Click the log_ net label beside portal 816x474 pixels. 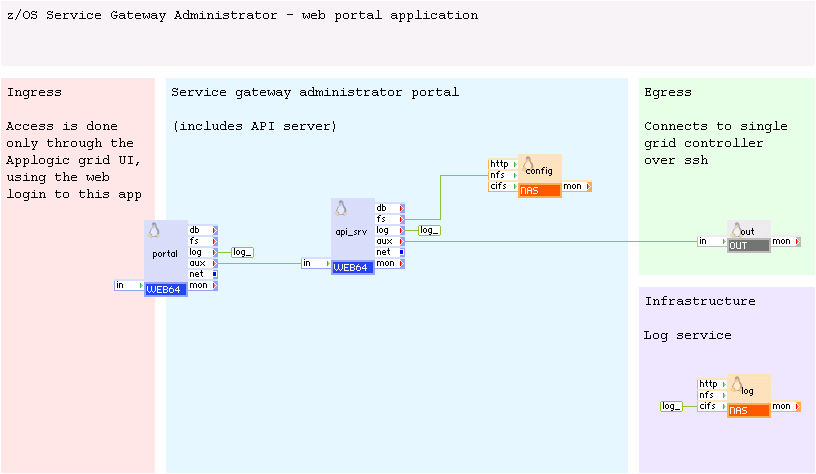[x=242, y=252]
